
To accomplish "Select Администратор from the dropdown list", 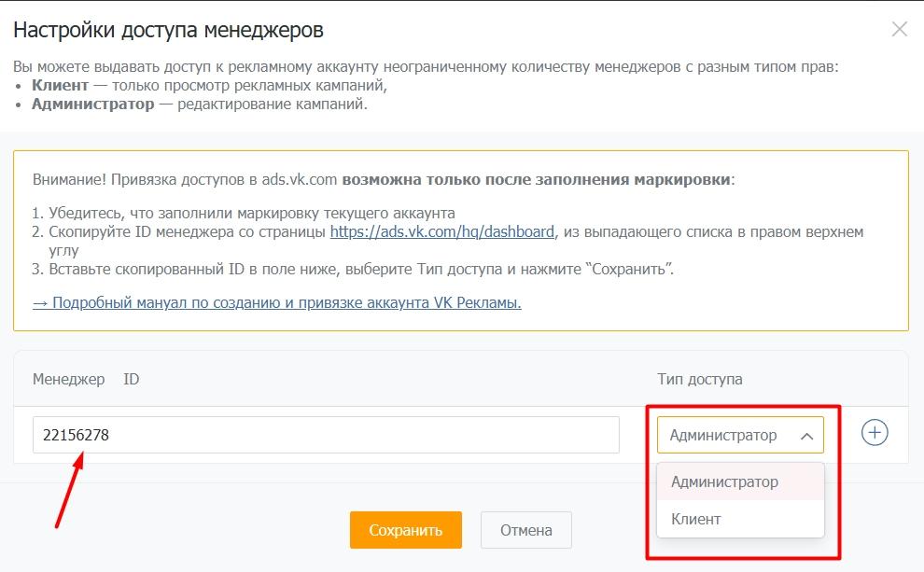I will 724,482.
